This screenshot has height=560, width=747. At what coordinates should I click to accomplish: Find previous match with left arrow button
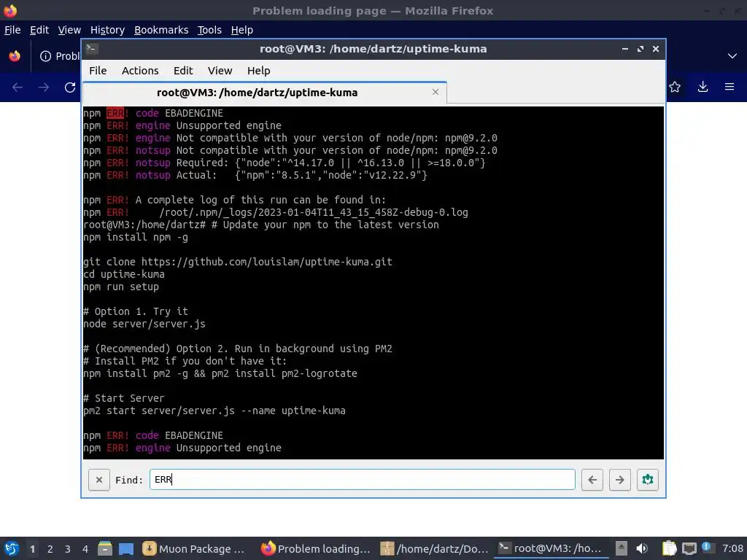592,480
